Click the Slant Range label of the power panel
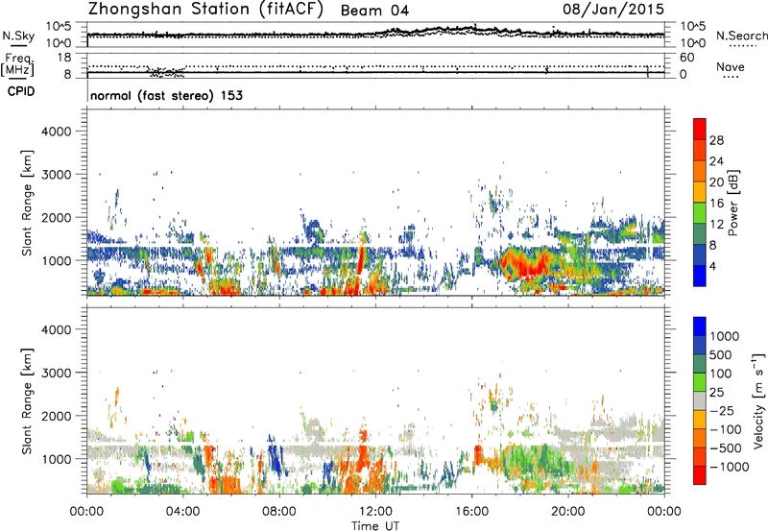Image resolution: width=768 pixels, height=532 pixels. coord(27,203)
